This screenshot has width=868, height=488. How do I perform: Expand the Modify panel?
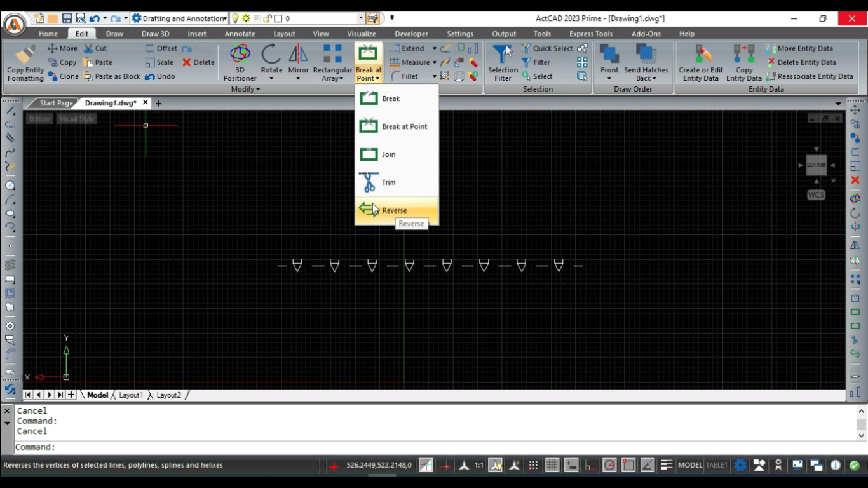click(245, 89)
